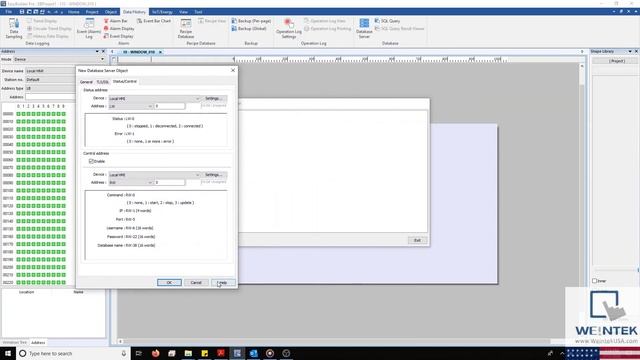Screen dimensions: 640x360
Task: Open the Station no. dropdown
Action: [x=51, y=80]
